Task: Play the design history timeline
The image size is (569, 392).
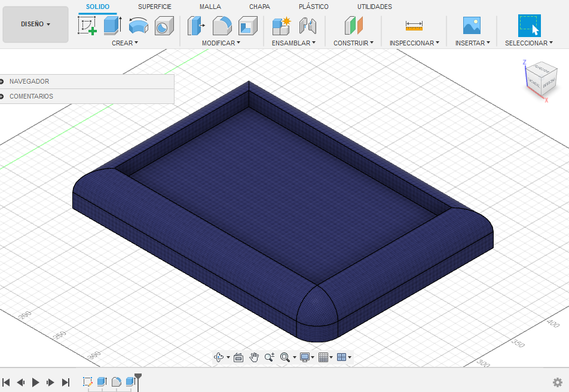Action: [x=35, y=382]
